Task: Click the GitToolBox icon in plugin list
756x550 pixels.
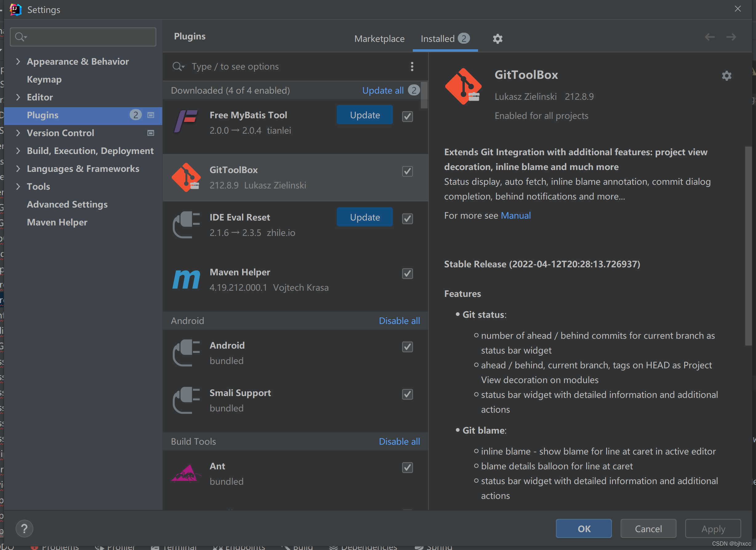Action: tap(186, 177)
